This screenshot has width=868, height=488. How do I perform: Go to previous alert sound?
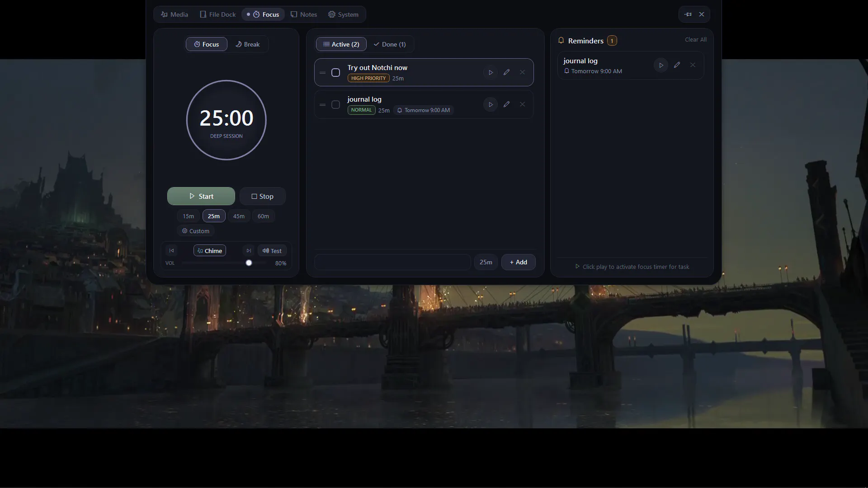(171, 251)
